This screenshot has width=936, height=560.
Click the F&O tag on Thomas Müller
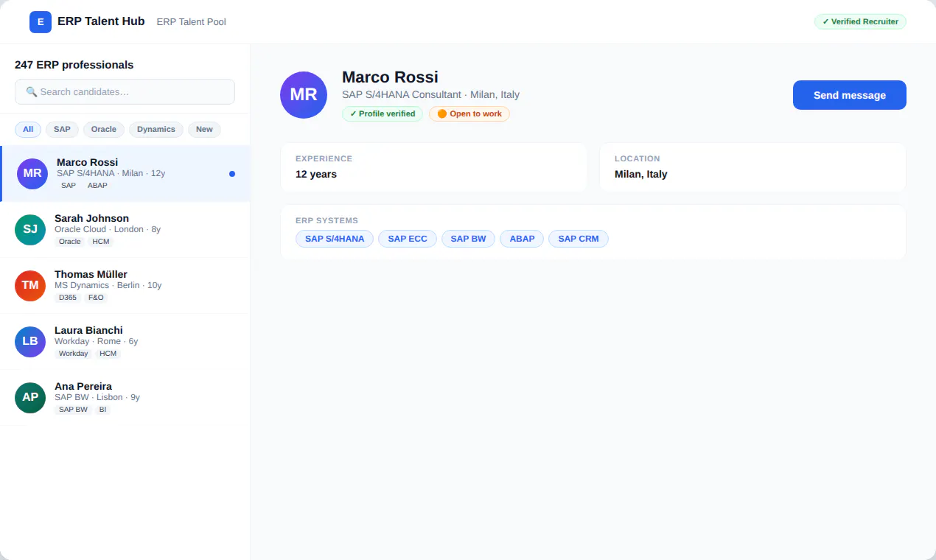coord(96,298)
